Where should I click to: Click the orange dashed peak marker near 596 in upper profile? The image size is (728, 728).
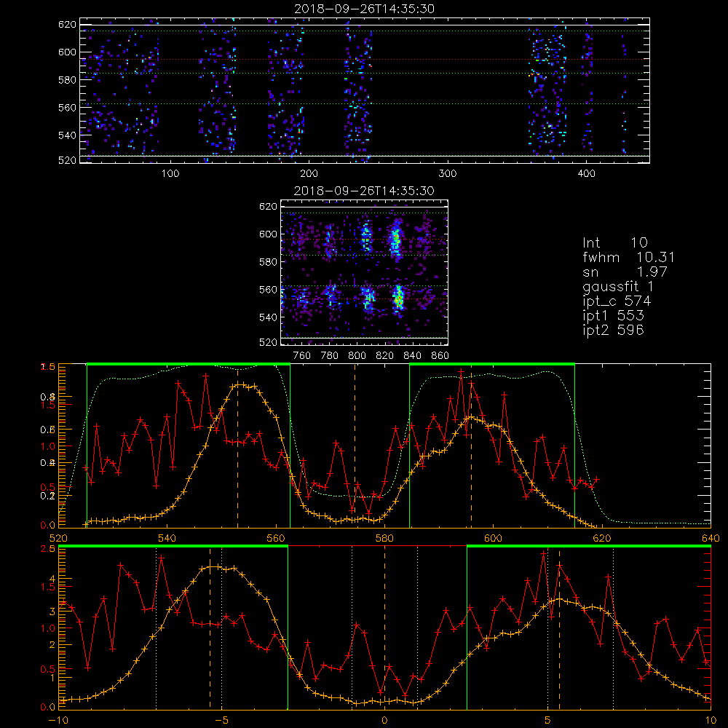tap(471, 446)
